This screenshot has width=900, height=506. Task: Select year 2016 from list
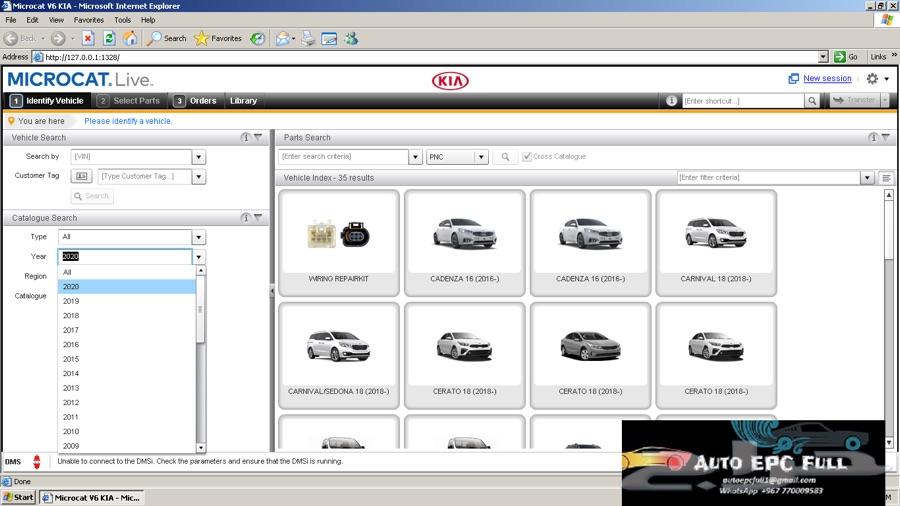pyautogui.click(x=127, y=345)
